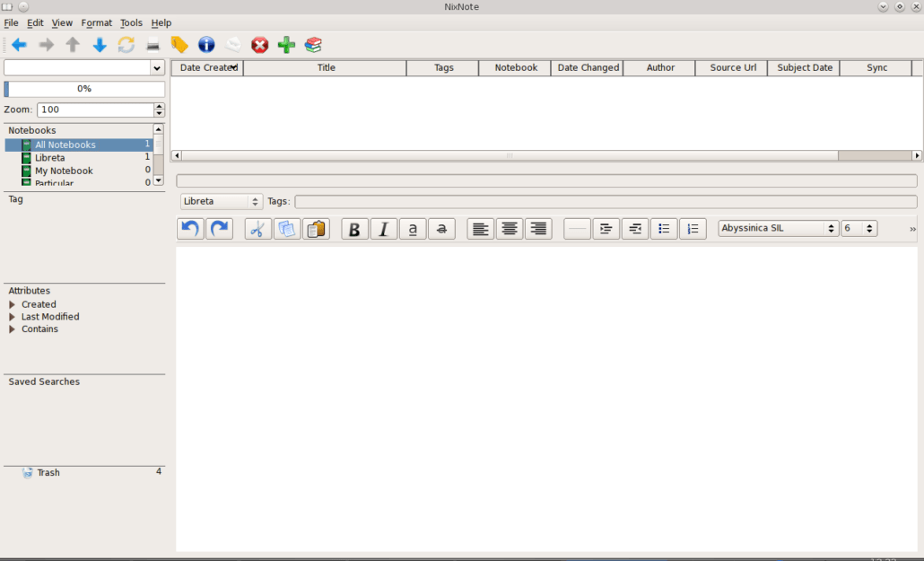Add new note with green plus icon

point(286,45)
